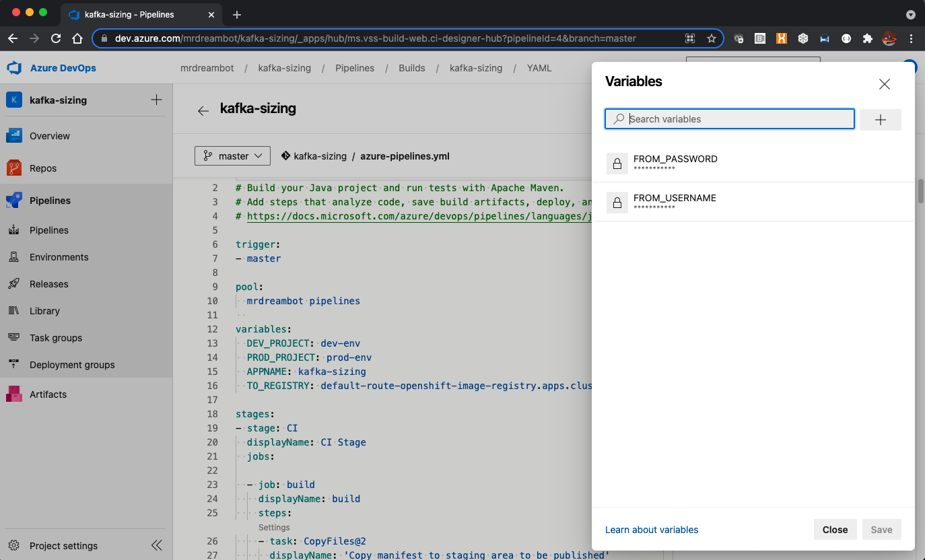Open Artifacts in the sidebar

click(86, 394)
